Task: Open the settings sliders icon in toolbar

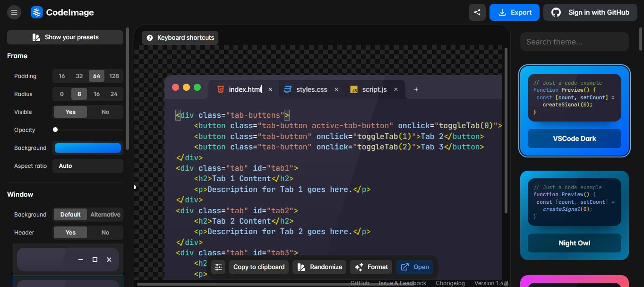Action: coord(218,267)
